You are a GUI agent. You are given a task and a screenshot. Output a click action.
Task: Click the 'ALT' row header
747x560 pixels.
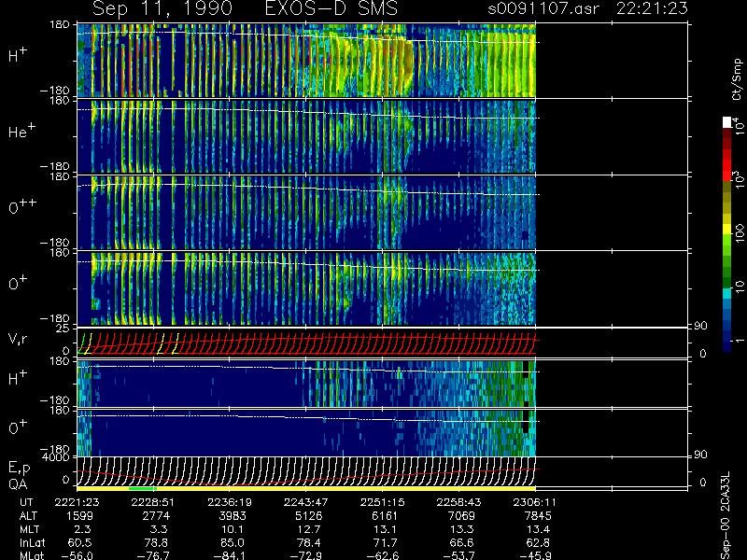pos(28,516)
